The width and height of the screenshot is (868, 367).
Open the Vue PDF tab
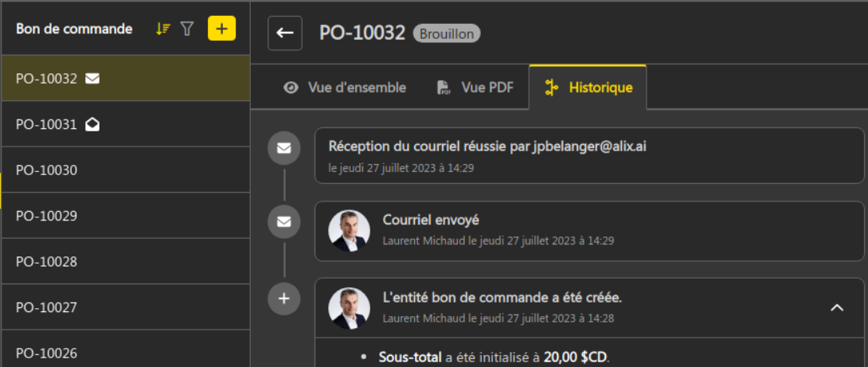[x=475, y=88]
